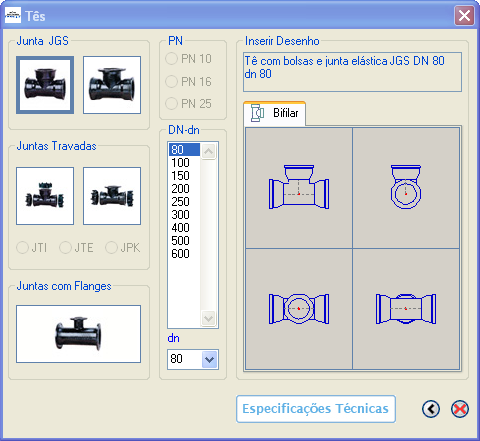480x441 pixels.
Task: Select the first Junta JGS tee image
Action: tap(45, 85)
